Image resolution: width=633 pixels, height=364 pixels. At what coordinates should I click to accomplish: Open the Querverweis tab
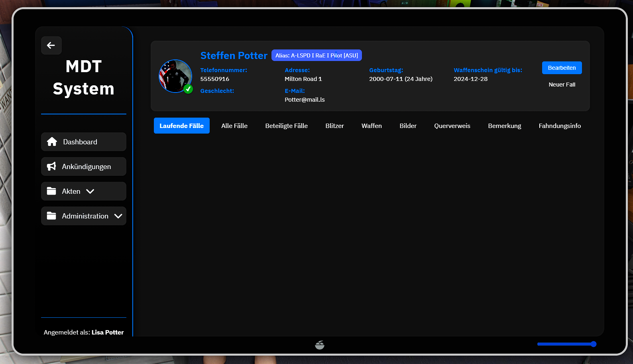[452, 126]
